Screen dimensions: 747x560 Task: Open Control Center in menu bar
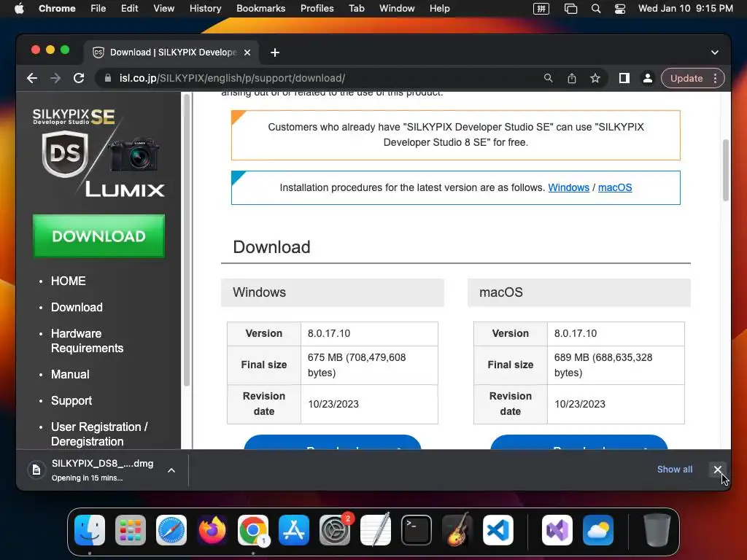(620, 9)
